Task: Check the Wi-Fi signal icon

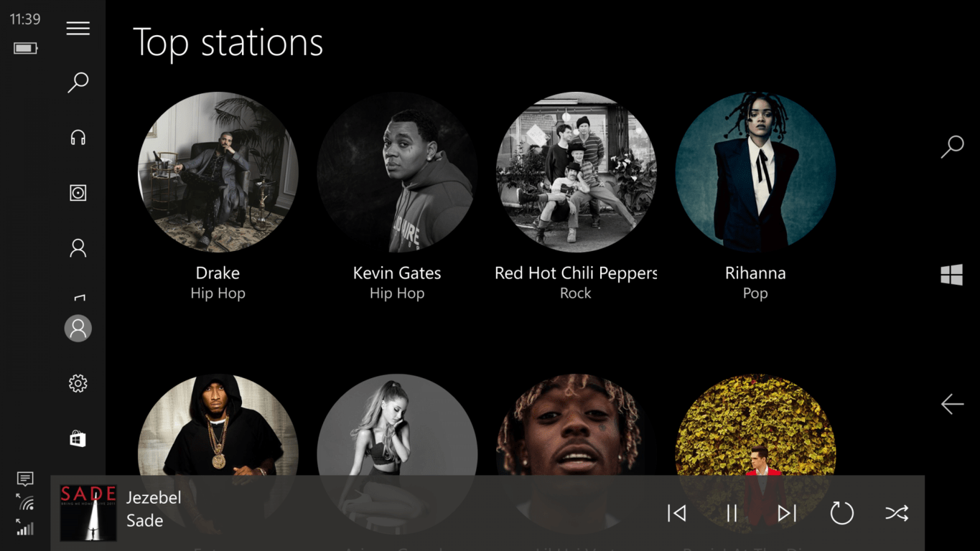Action: (25, 502)
